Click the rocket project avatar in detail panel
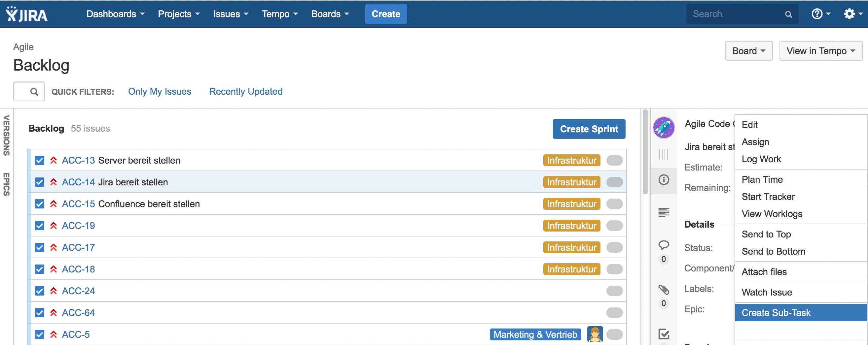Screen dimensions: 868x345 (x=664, y=128)
